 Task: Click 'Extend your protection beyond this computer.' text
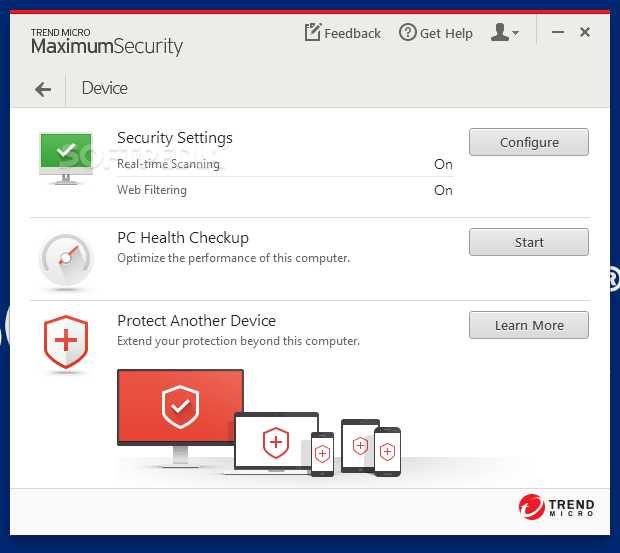pyautogui.click(x=238, y=341)
